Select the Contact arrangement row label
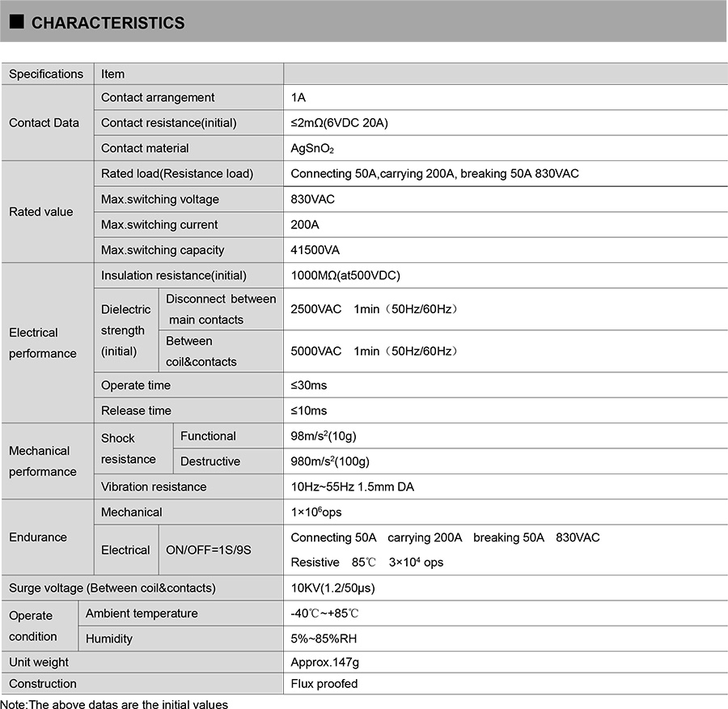 [158, 98]
